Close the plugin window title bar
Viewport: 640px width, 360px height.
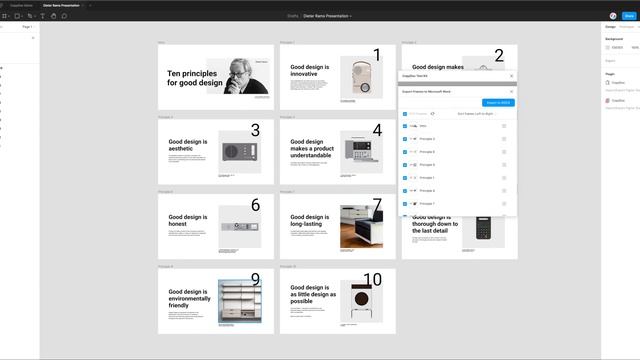click(x=511, y=76)
